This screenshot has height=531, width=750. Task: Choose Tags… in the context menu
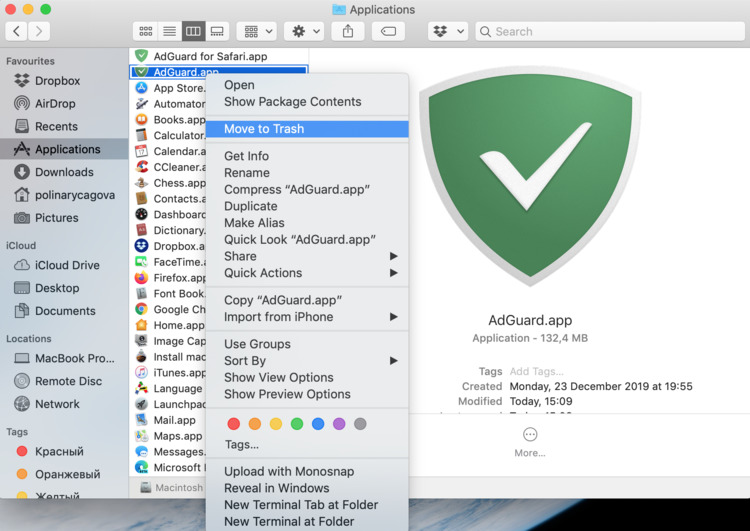pyautogui.click(x=307, y=445)
